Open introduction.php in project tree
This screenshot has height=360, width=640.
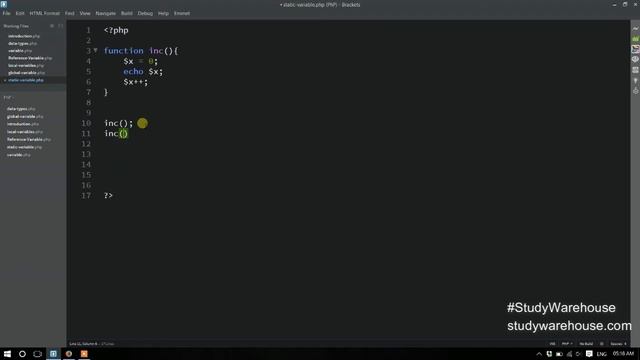click(23, 124)
